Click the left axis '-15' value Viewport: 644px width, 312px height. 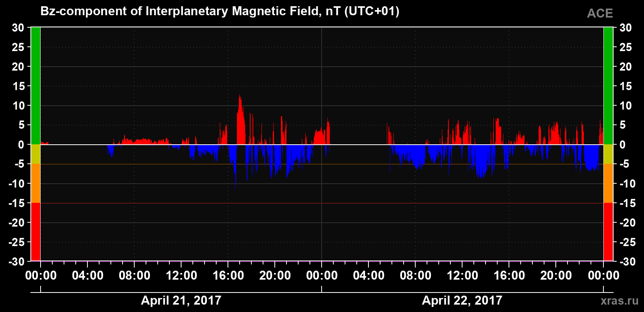tap(16, 203)
